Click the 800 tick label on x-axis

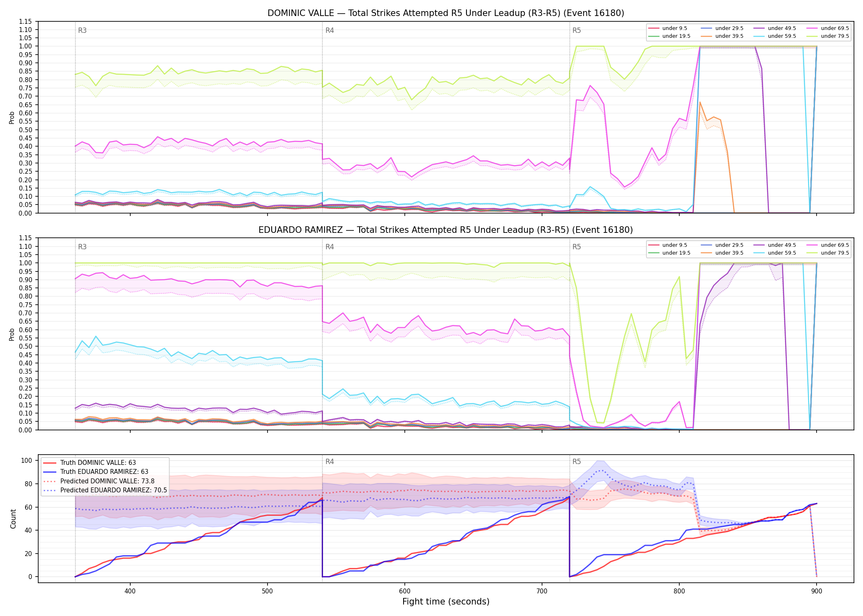click(x=679, y=591)
